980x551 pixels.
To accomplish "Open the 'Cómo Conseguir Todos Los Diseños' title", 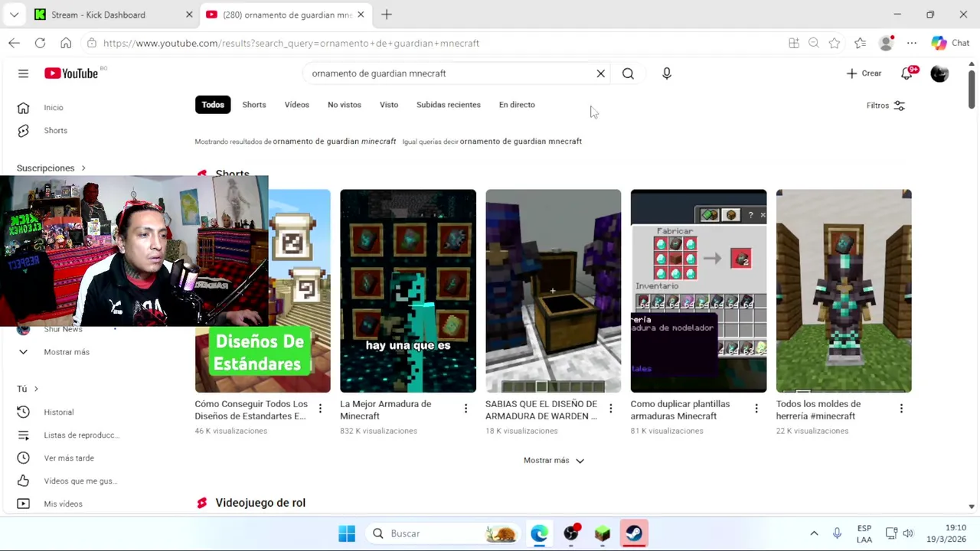I will point(251,410).
